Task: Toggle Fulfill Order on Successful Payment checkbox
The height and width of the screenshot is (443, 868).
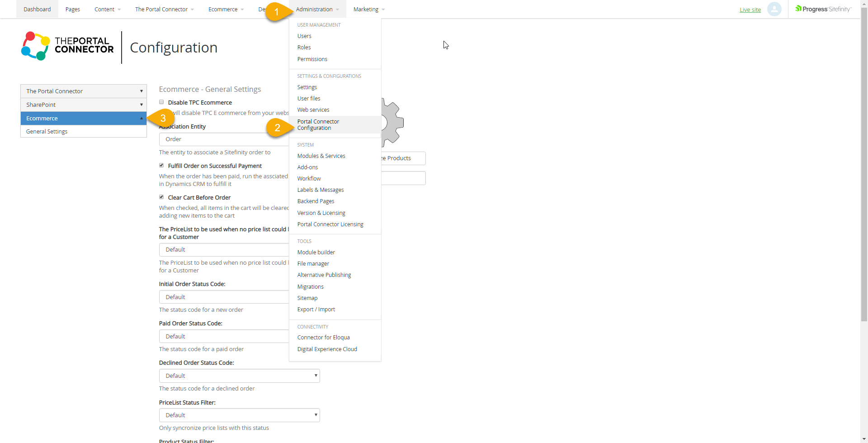Action: point(161,166)
